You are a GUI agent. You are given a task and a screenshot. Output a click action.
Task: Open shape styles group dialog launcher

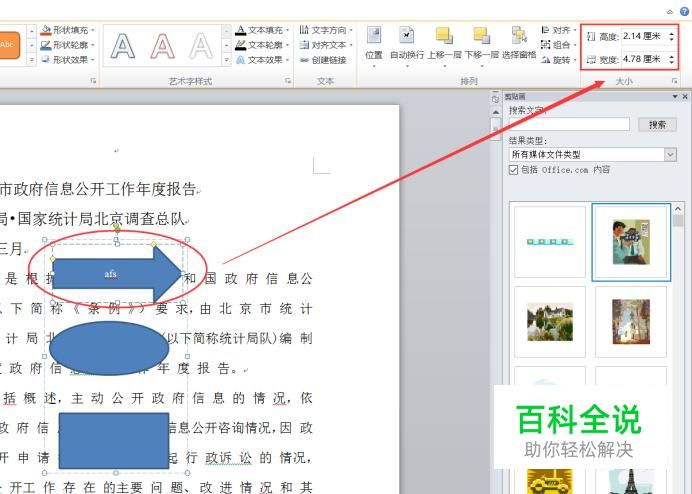point(93,81)
